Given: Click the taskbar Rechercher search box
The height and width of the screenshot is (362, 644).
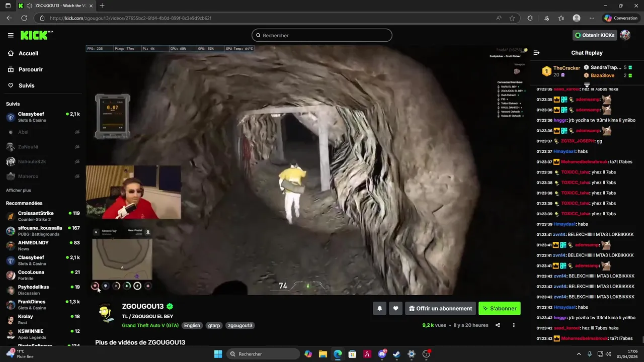Looking at the screenshot, I should click(x=262, y=354).
